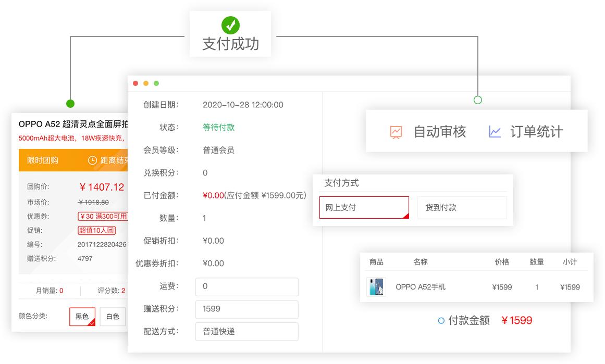Select the 货到付款 payment option
This screenshot has height=364, width=605.
click(x=462, y=207)
